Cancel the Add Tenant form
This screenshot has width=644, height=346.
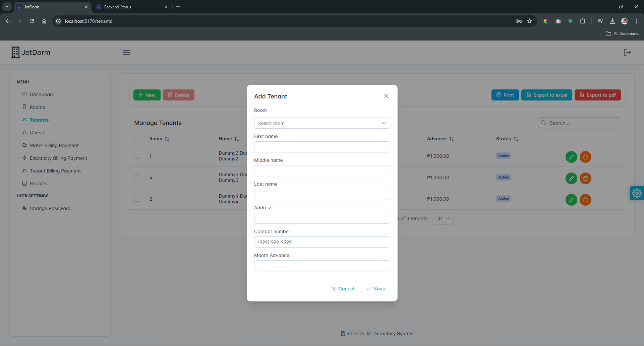pos(343,289)
